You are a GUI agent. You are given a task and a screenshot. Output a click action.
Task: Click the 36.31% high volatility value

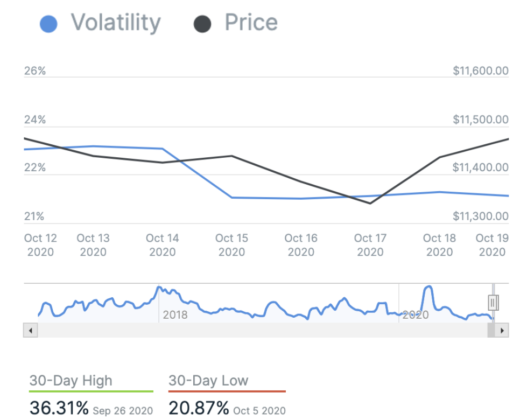(59, 408)
